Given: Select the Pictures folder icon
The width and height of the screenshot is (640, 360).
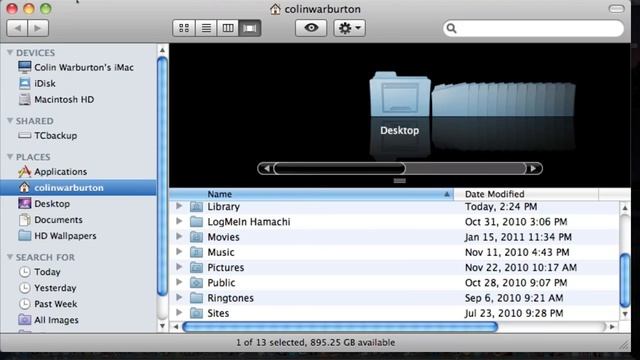Looking at the screenshot, I should (196, 267).
